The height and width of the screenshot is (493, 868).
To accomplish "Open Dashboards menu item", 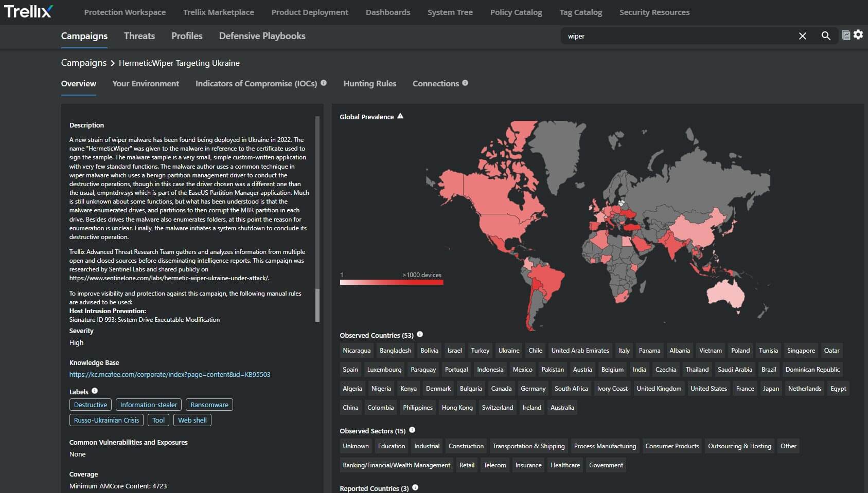I will click(x=388, y=12).
